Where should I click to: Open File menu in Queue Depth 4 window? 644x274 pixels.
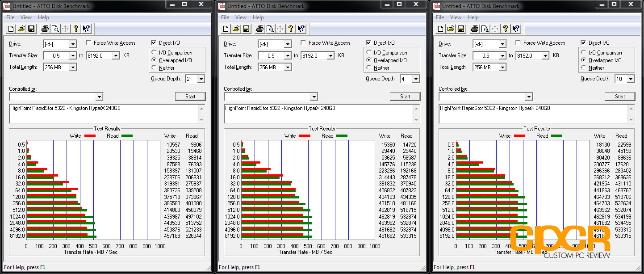coord(225,17)
